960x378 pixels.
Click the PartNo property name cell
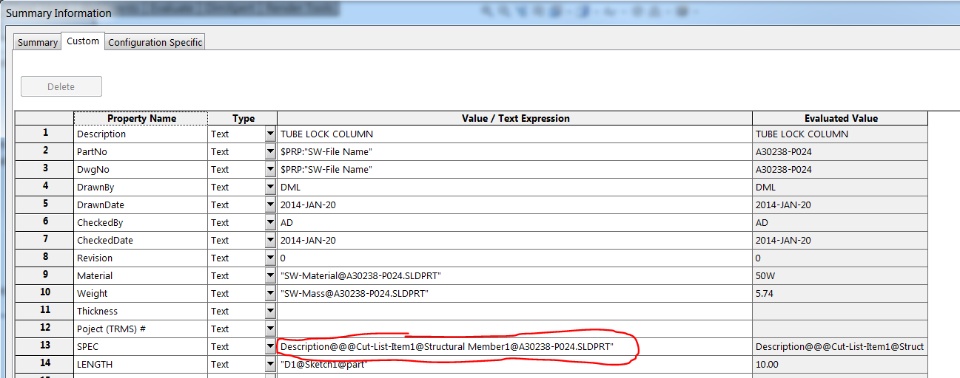(141, 151)
